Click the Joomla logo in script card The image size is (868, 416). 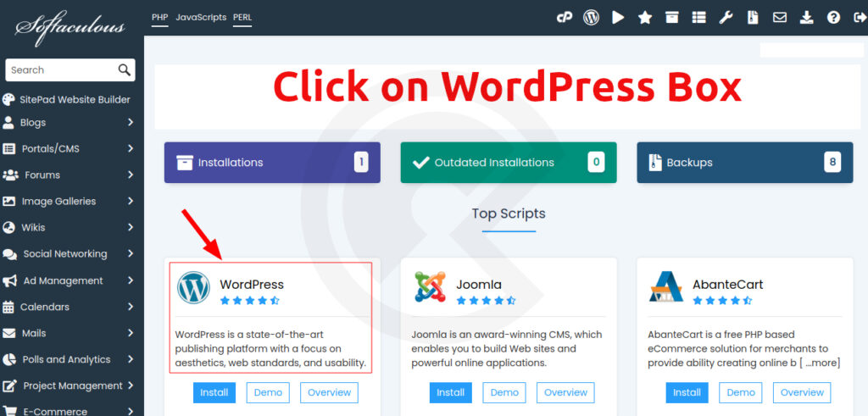pyautogui.click(x=430, y=287)
